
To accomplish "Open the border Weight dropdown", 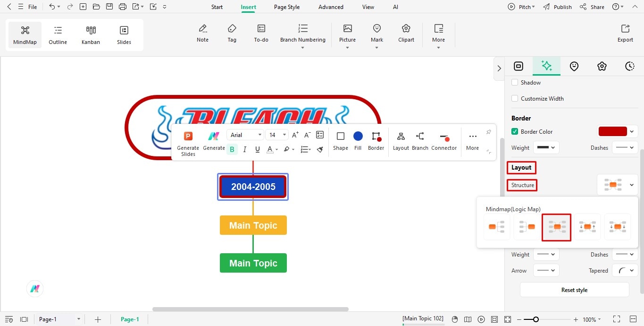I will click(546, 147).
